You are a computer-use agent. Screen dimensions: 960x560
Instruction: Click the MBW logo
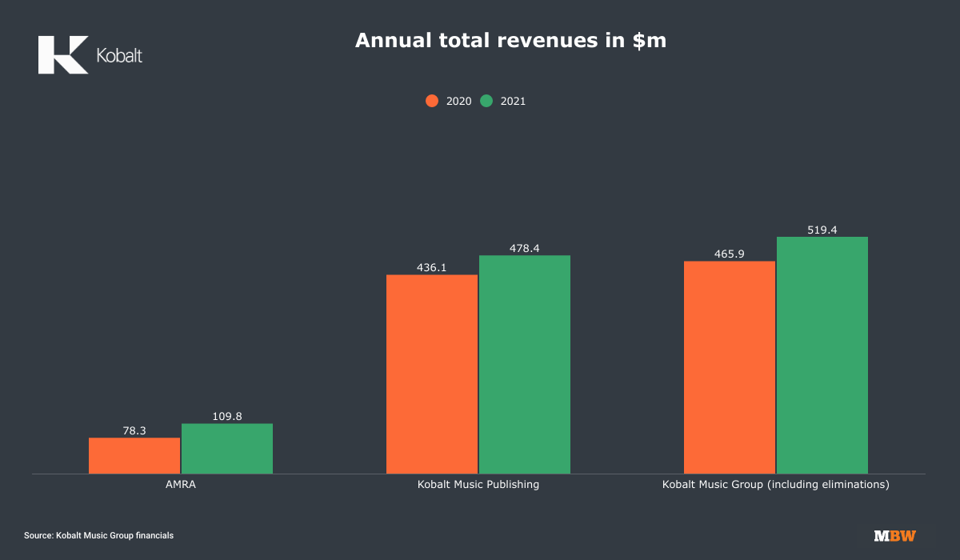click(894, 535)
